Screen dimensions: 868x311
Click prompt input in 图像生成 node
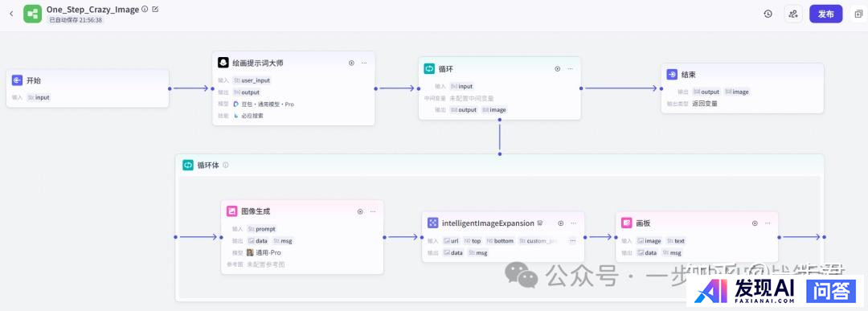(261, 228)
